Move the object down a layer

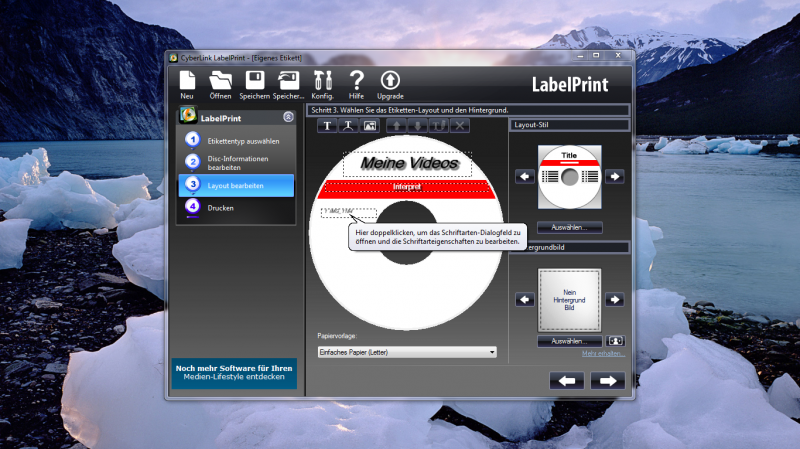tap(417, 126)
